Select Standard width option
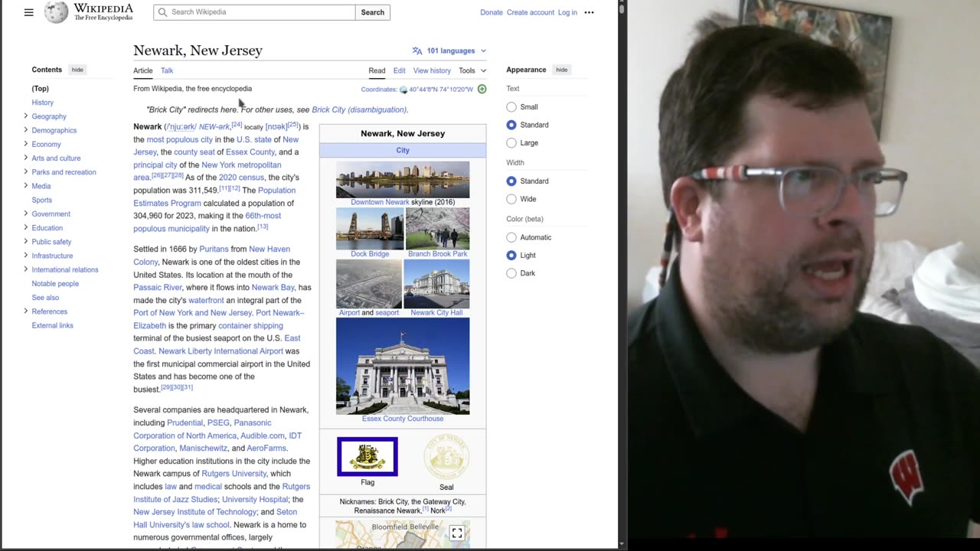Screen dimensions: 980x551 (x=511, y=181)
